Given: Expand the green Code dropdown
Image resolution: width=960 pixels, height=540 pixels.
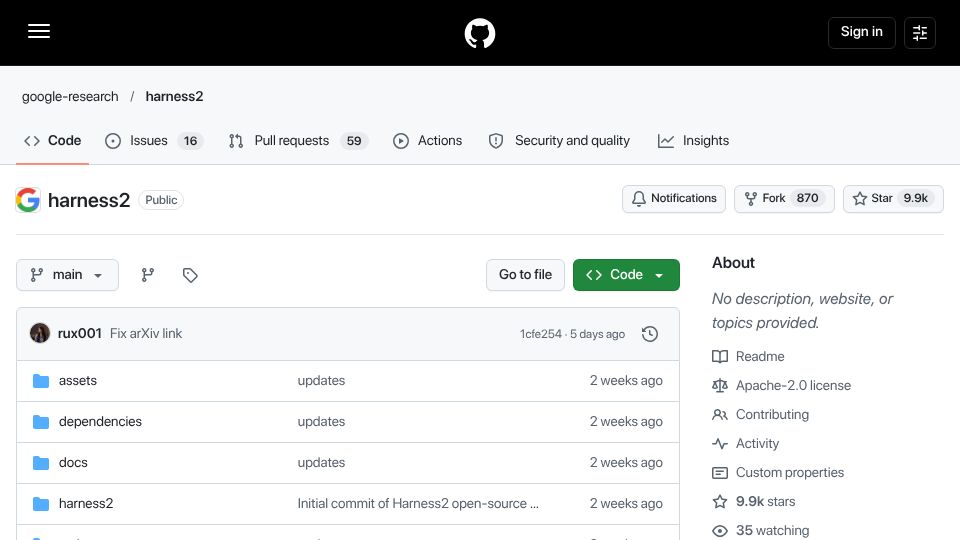Looking at the screenshot, I should pos(626,275).
